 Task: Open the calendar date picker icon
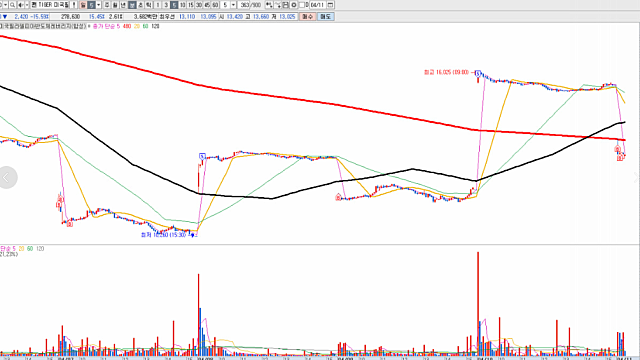(330, 5)
